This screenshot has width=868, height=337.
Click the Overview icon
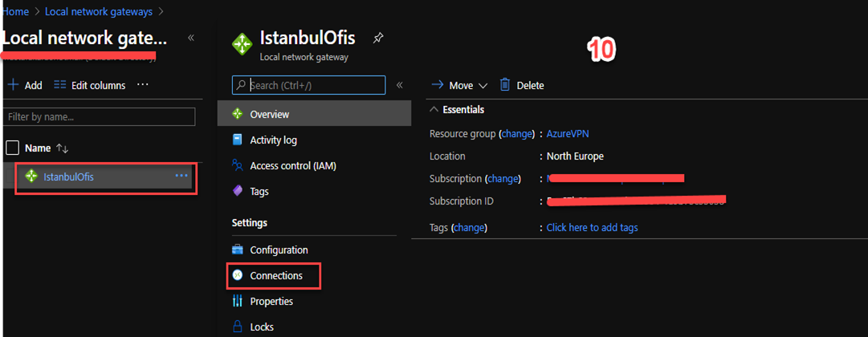238,114
